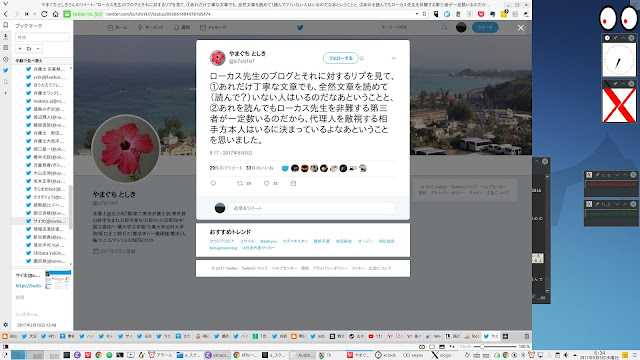Image resolution: width=640 pixels, height=360 pixels.
Task: Click the taskbar date and time clock
Action: 600,355
